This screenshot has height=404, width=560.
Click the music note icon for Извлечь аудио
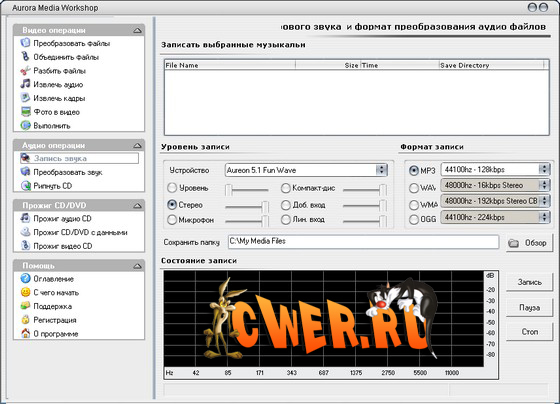click(x=25, y=84)
